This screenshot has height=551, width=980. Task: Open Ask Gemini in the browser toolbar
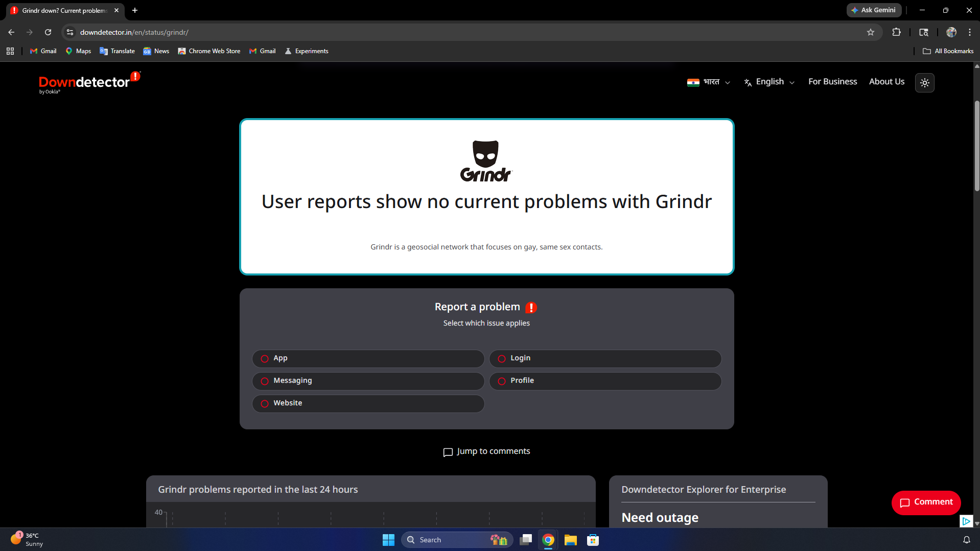[x=874, y=10]
